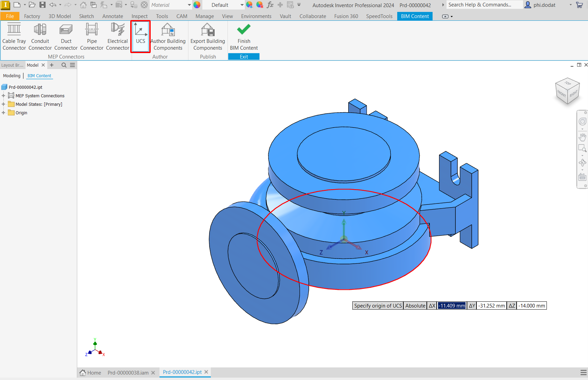Click the ΔY value input field
This screenshot has height=380, width=588.
492,305
